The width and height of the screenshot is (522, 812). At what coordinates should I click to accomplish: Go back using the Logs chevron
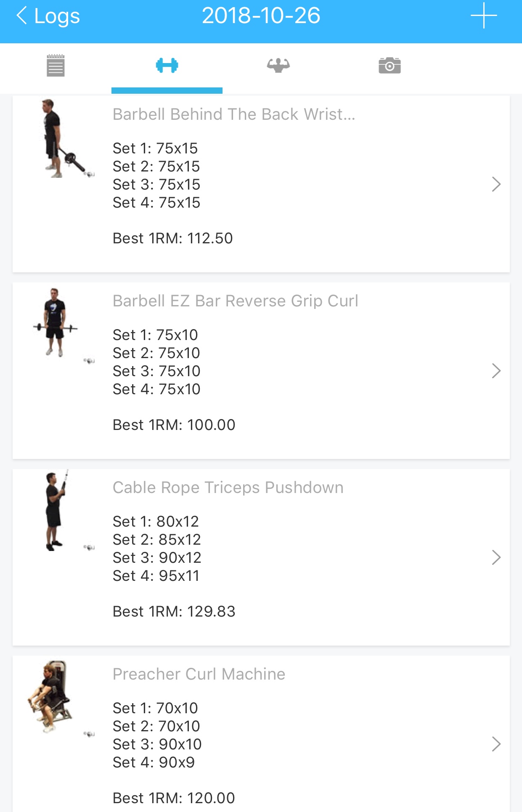22,16
